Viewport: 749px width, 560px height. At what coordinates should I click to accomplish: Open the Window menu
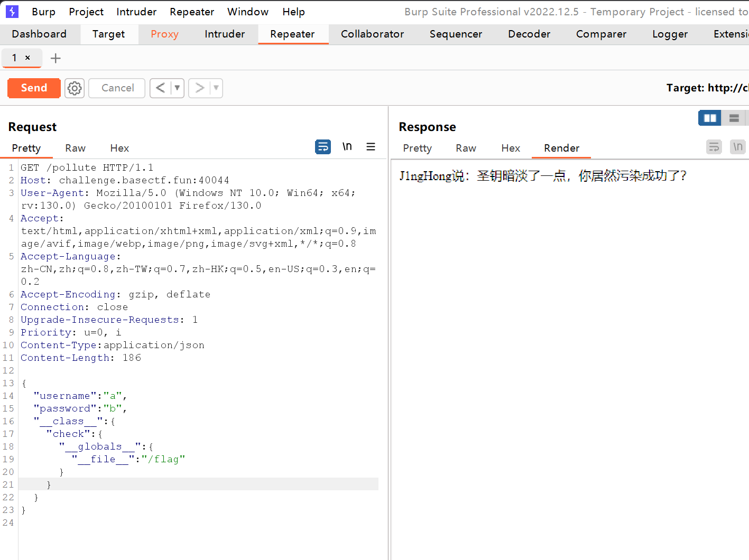[x=248, y=12]
